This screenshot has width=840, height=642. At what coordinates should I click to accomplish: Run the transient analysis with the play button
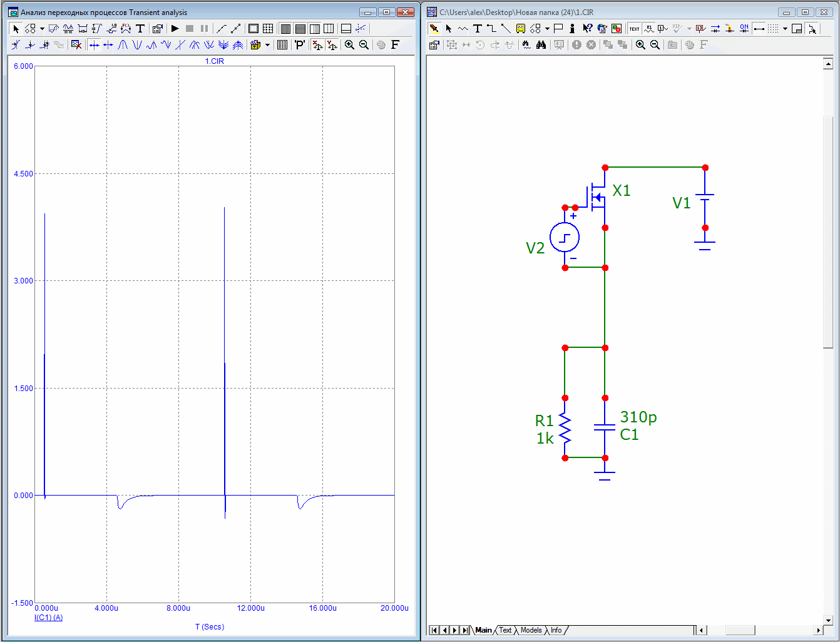coord(175,29)
